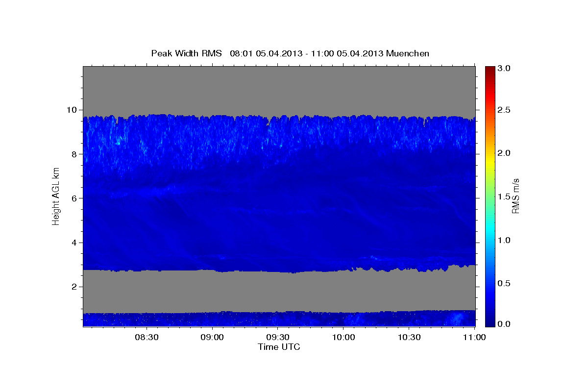Screen dimensions: 588x392
Task: Click the colorbar value 1.0
Action: pyautogui.click(x=504, y=240)
